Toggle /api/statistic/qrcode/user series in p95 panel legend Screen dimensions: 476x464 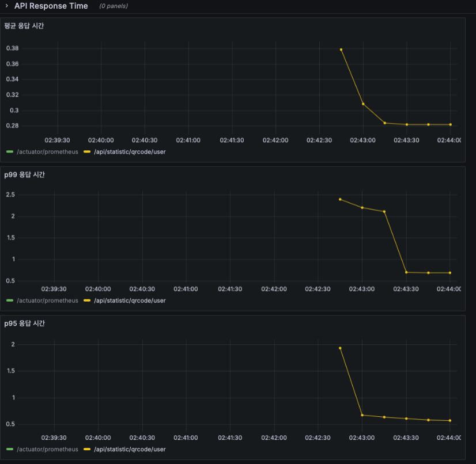pyautogui.click(x=130, y=449)
